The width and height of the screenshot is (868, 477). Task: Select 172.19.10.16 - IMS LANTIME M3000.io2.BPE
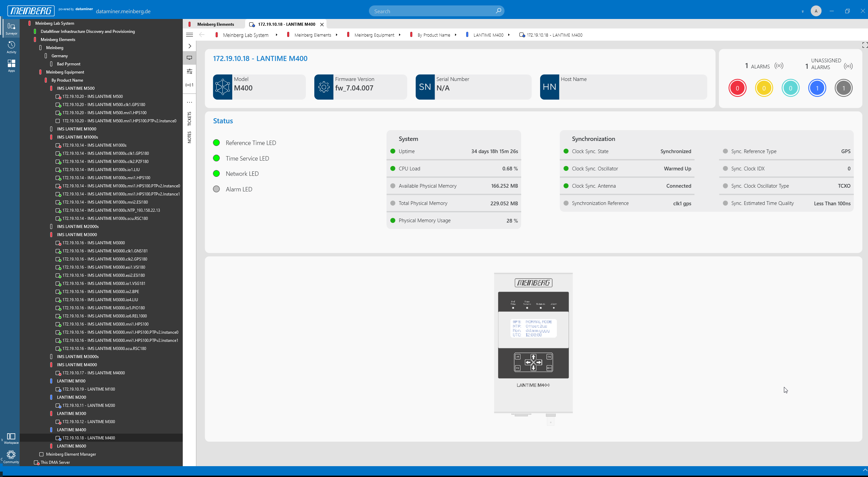(x=100, y=292)
